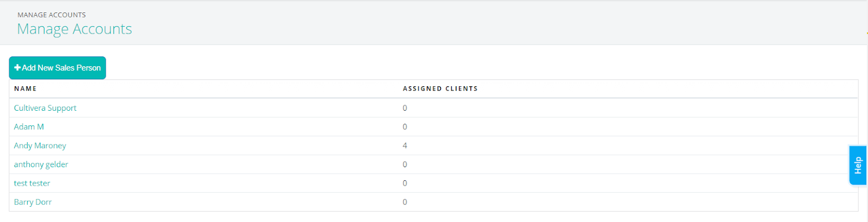
Task: Select the Andy Maroney sales person
Action: point(40,145)
